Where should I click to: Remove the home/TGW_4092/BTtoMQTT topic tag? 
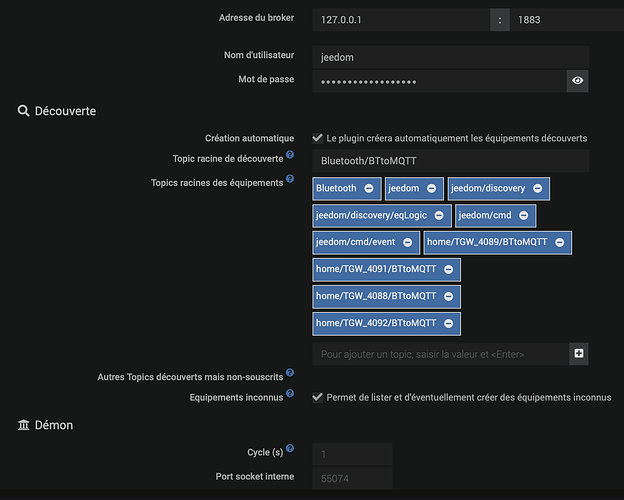pos(448,323)
